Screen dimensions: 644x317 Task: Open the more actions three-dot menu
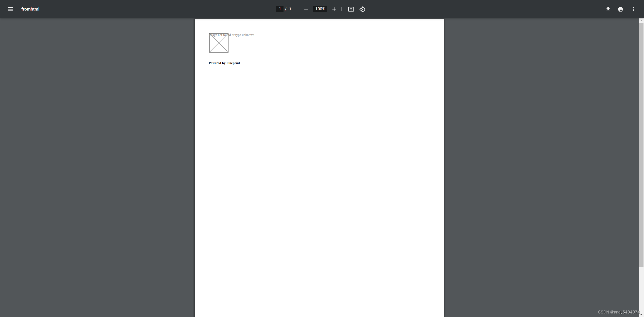click(x=633, y=9)
